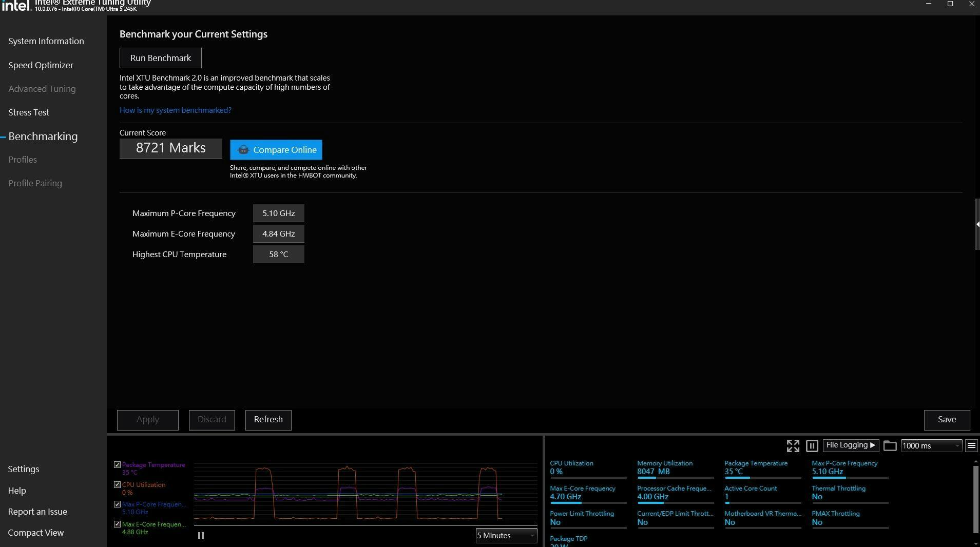Click the monitor panel vertical scrollbar
The width and height of the screenshot is (980, 547).
976,499
